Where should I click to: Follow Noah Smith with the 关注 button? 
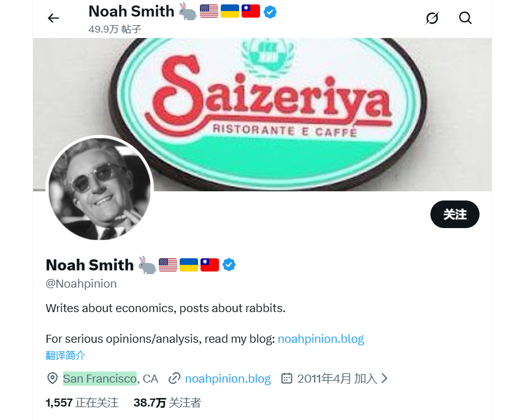[454, 214]
